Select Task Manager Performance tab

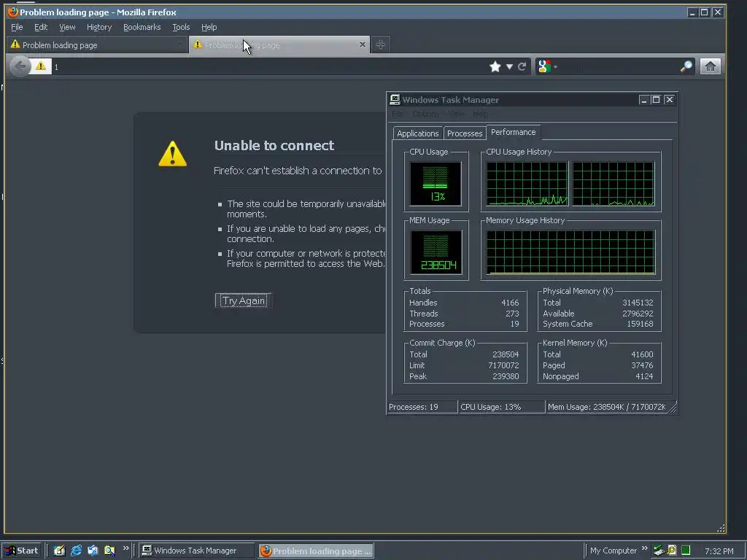tap(513, 132)
